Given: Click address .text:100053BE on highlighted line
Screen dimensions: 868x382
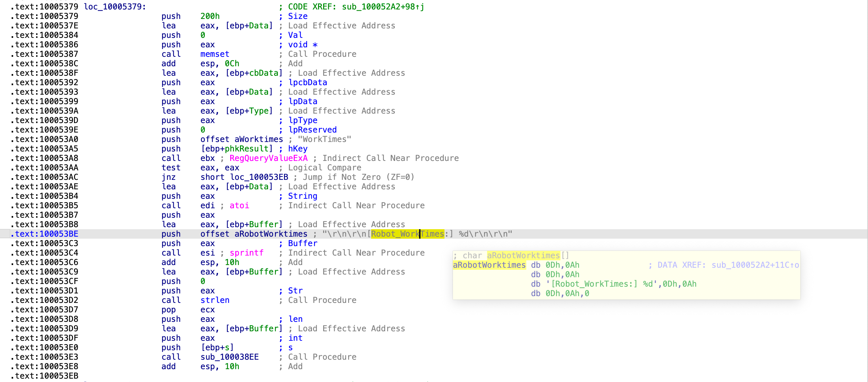Looking at the screenshot, I should pos(44,234).
